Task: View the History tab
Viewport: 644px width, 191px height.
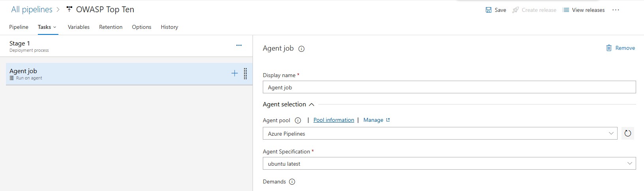Action: pyautogui.click(x=169, y=27)
